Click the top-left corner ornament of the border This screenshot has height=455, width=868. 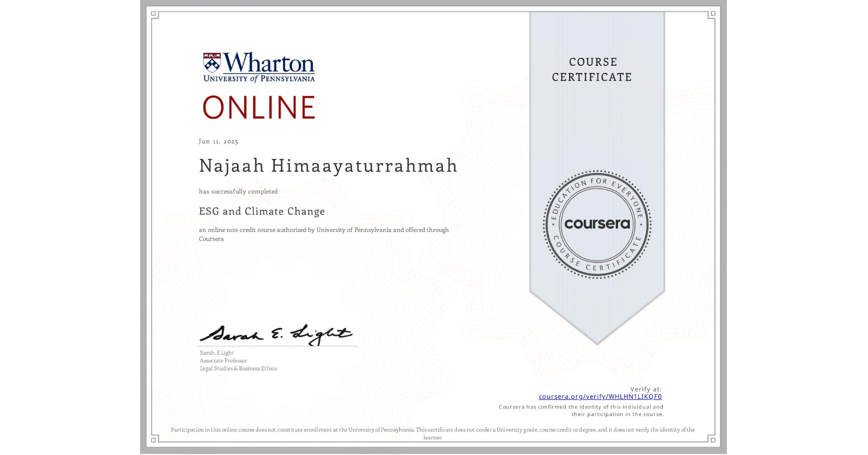[154, 14]
